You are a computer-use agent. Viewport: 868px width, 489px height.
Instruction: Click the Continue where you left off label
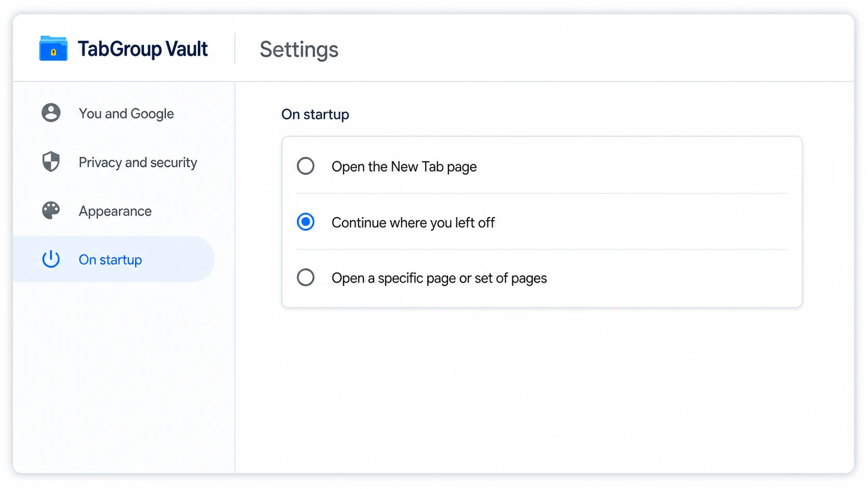tap(413, 222)
